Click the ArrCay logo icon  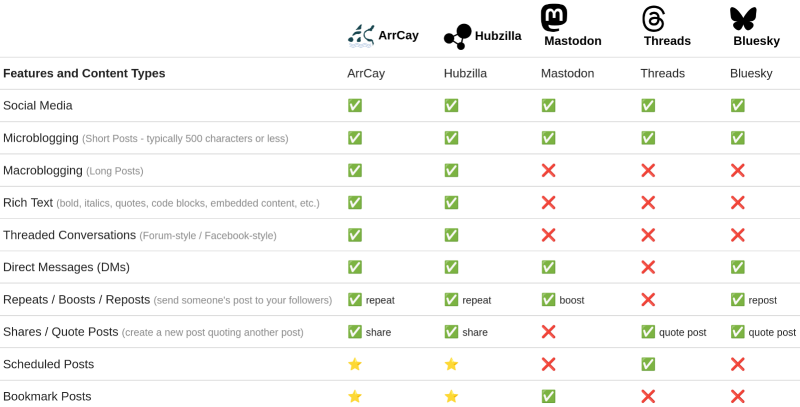(x=361, y=36)
